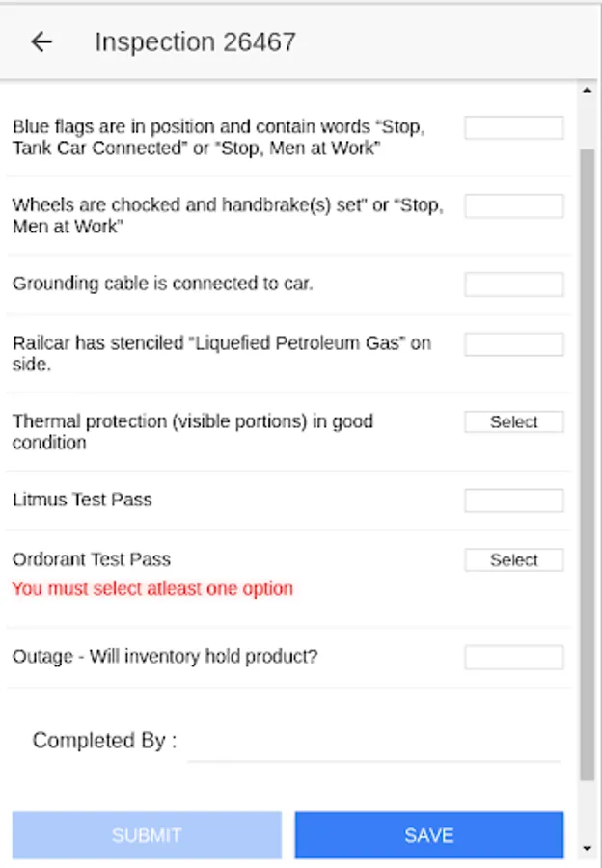The height and width of the screenshot is (868, 602).
Task: Open dropdown for Outage inventory hold product
Action: tap(513, 658)
